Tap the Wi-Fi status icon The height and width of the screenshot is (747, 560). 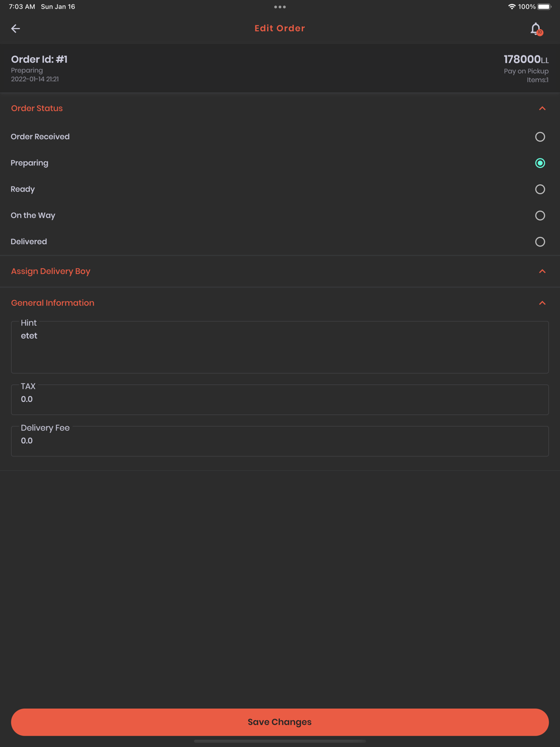click(x=512, y=7)
